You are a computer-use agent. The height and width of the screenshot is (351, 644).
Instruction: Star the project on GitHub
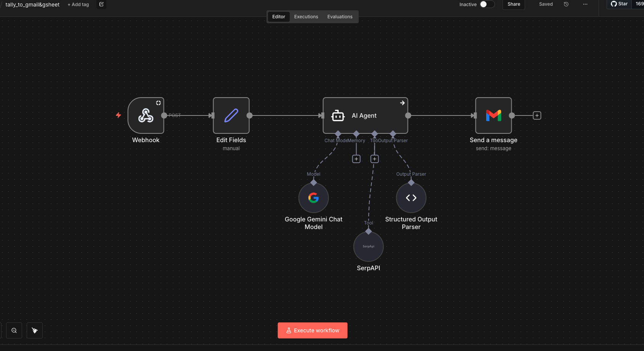618,4
